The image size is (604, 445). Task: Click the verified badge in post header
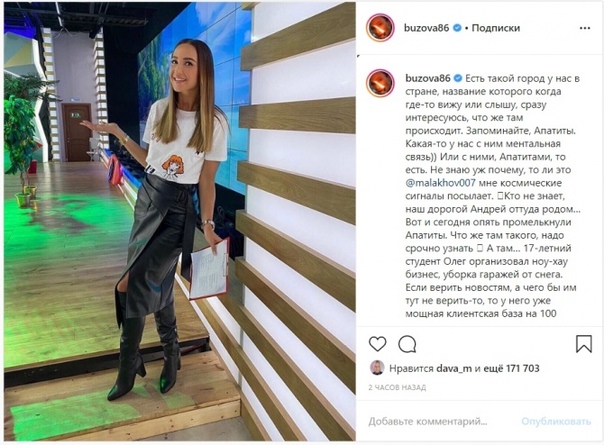457,28
